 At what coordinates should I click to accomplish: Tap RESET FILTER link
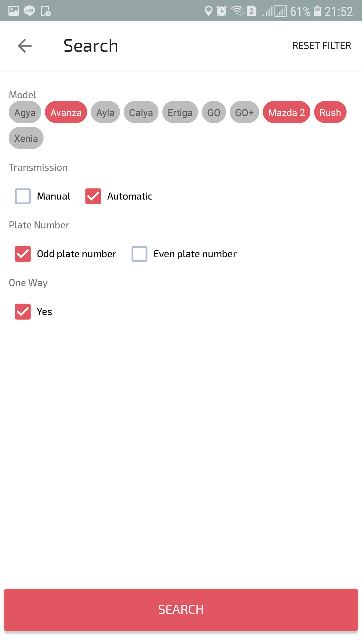tap(321, 46)
